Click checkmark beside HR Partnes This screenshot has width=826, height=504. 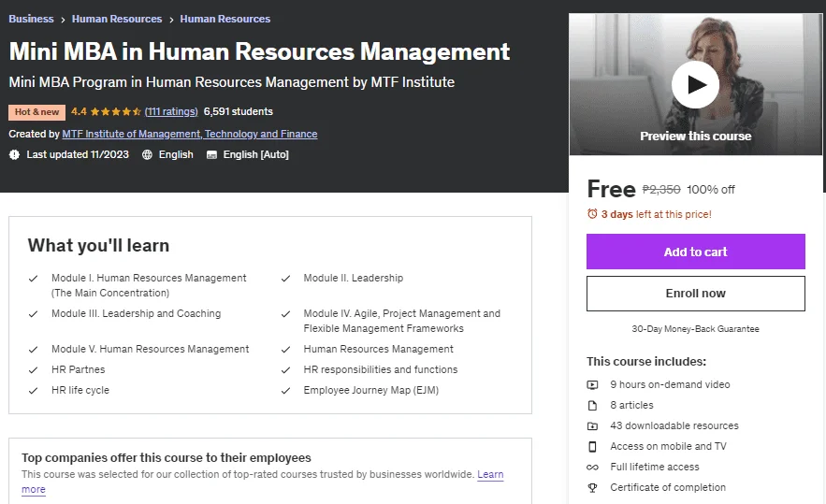(x=33, y=370)
